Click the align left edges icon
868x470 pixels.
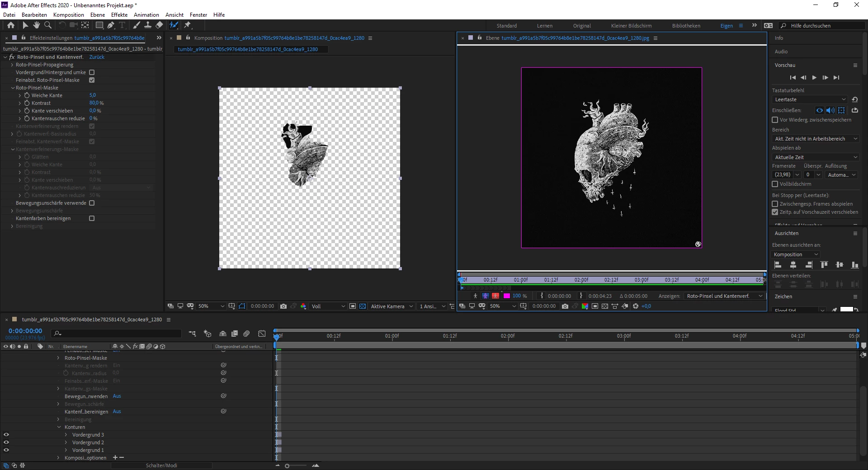[x=778, y=265]
